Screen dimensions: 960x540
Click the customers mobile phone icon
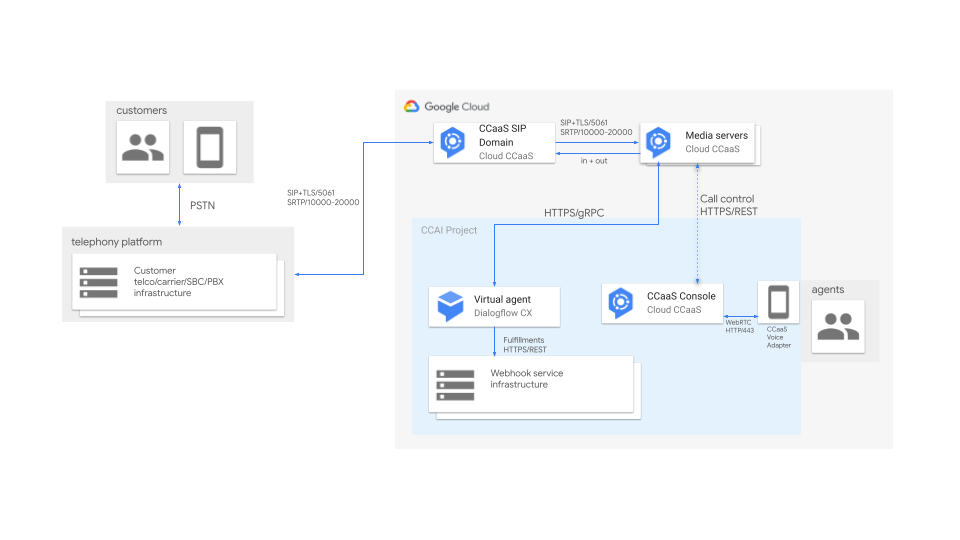coord(209,149)
